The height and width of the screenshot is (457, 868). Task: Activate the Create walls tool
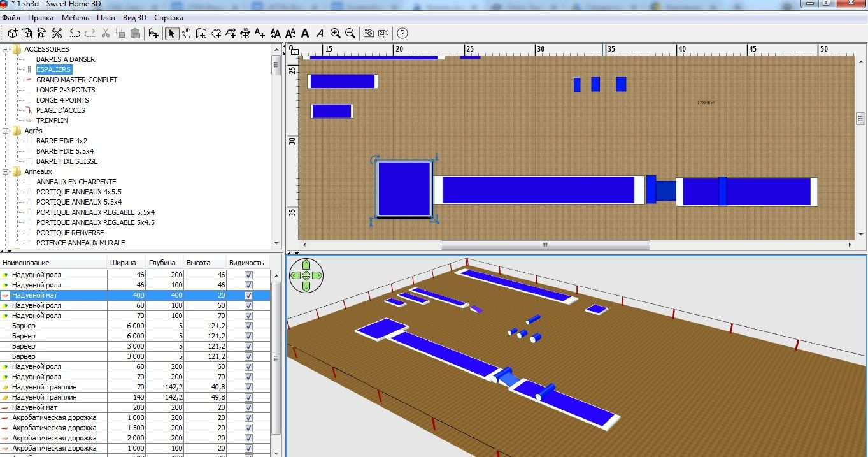tap(201, 33)
